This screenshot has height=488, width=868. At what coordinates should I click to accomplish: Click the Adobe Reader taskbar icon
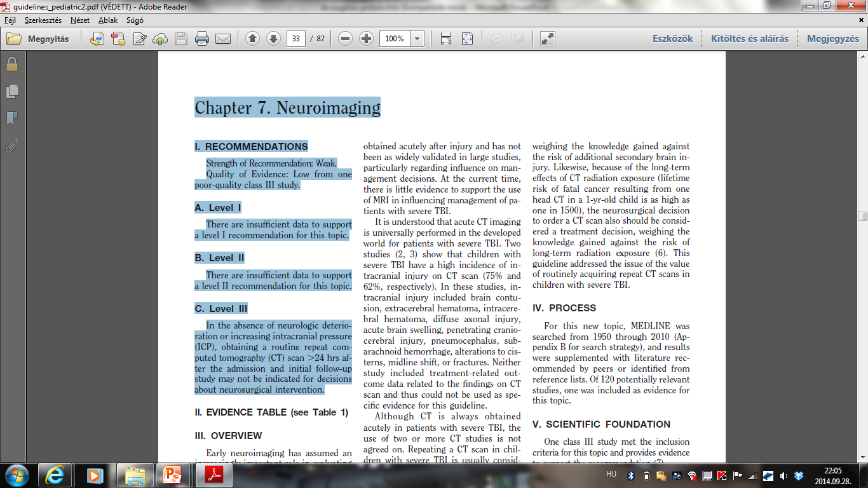213,475
